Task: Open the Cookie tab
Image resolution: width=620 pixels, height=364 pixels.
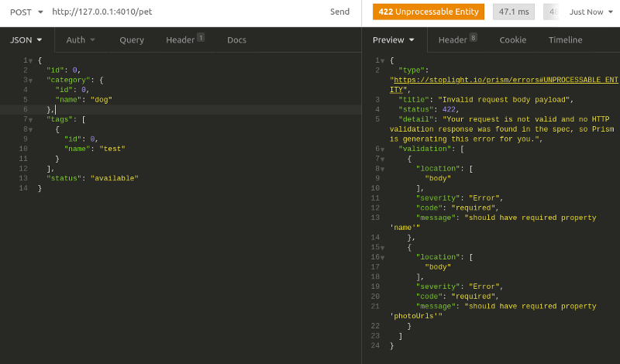Action: pyautogui.click(x=512, y=39)
